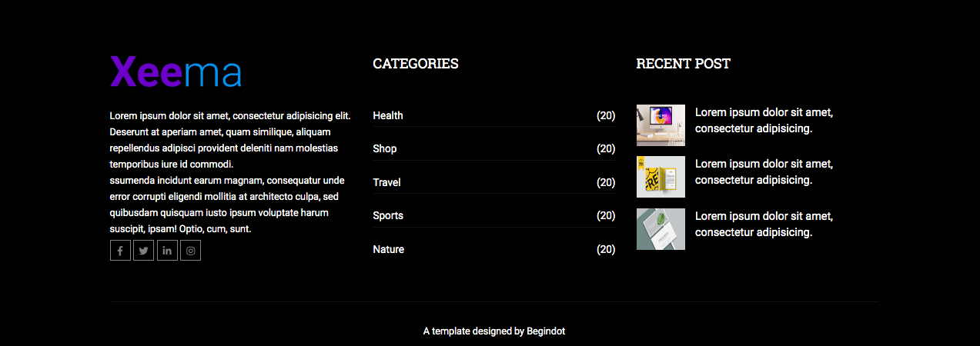This screenshot has height=346, width=980.
Task: Open the LinkedIn social icon
Action: (167, 251)
